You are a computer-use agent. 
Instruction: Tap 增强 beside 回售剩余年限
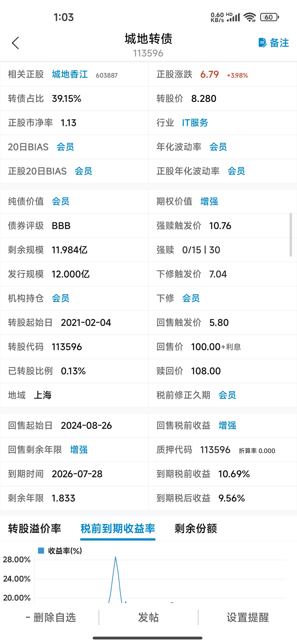pyautogui.click(x=79, y=450)
